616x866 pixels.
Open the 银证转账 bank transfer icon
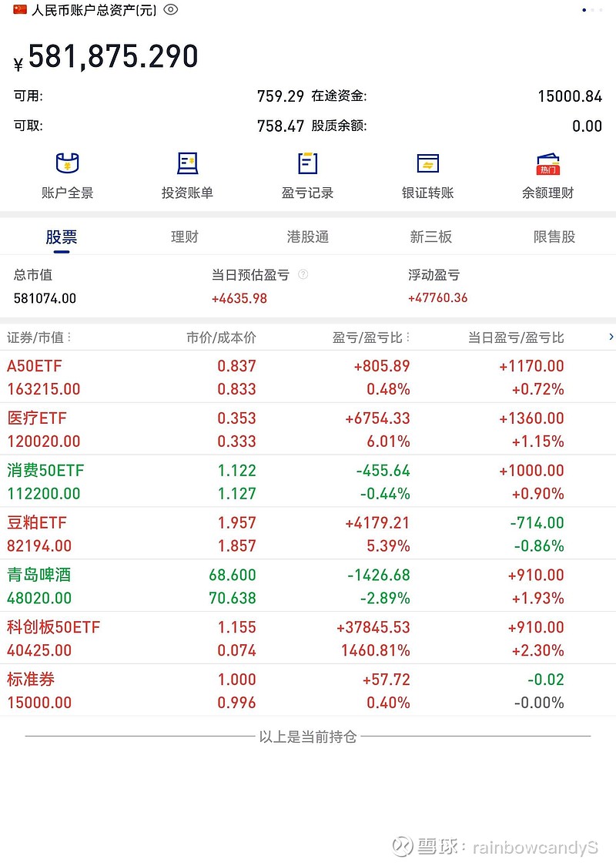point(428,163)
